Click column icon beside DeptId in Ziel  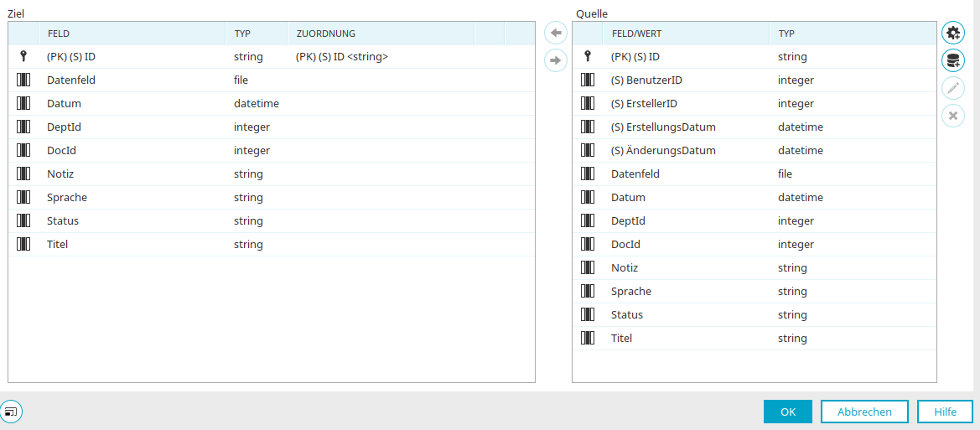[x=23, y=127]
